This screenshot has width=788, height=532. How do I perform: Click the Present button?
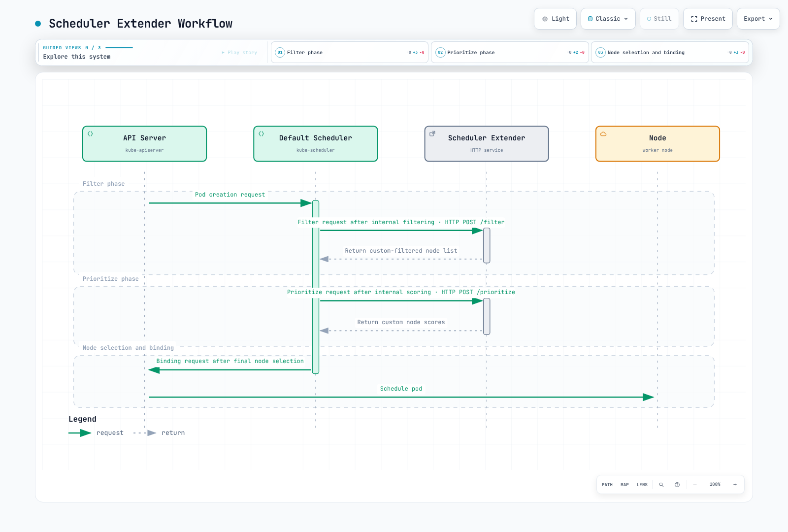pyautogui.click(x=708, y=19)
